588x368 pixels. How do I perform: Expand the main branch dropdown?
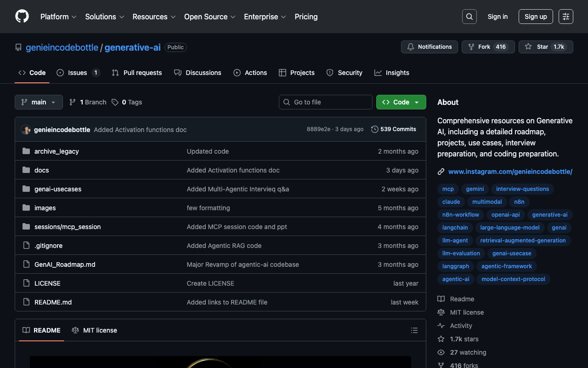pos(39,102)
